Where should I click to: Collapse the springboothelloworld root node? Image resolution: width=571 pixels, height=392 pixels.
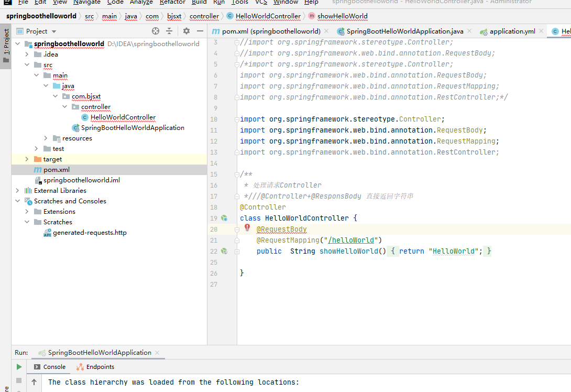click(x=17, y=43)
